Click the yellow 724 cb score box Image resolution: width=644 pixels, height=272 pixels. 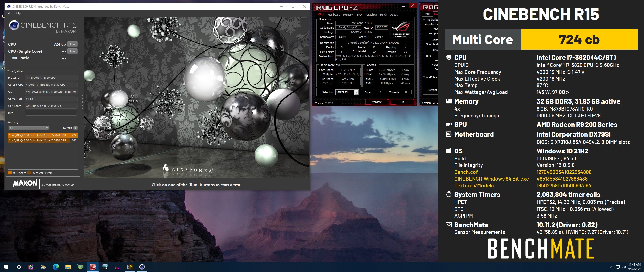tap(579, 40)
